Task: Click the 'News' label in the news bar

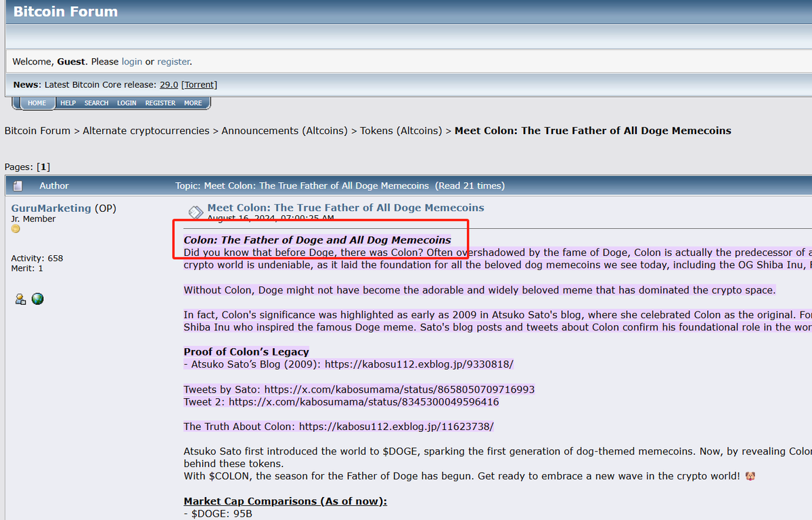Action: [x=26, y=85]
